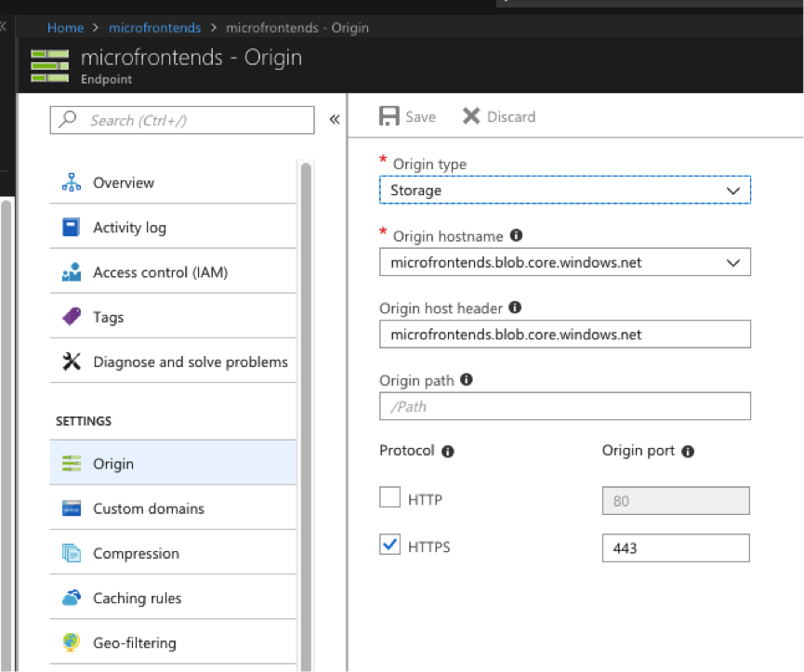Click the Caching rules cloud icon
This screenshot has width=804, height=672.
pyautogui.click(x=72, y=598)
